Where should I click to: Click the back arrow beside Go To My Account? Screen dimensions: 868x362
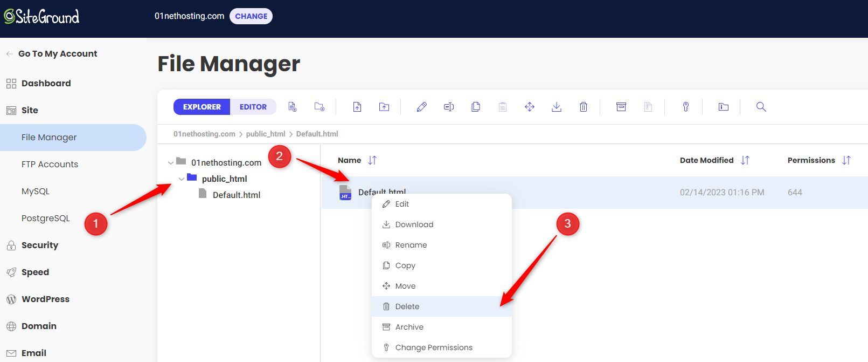[9, 54]
